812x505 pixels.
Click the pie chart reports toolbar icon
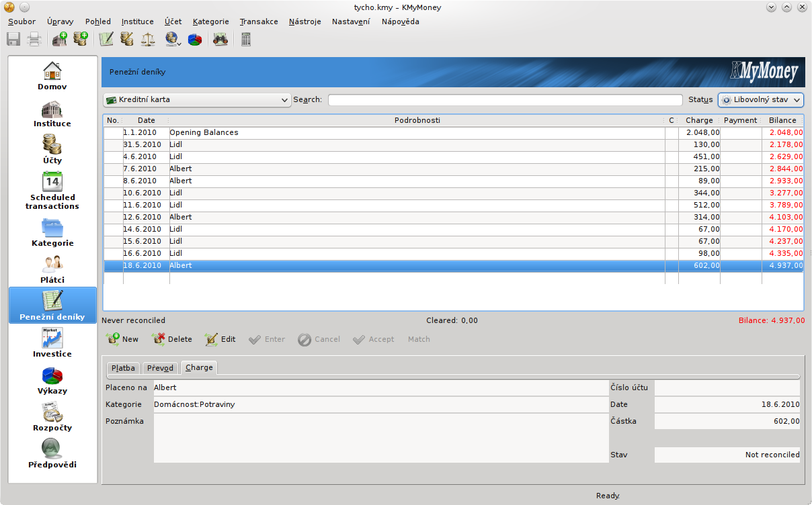click(195, 40)
